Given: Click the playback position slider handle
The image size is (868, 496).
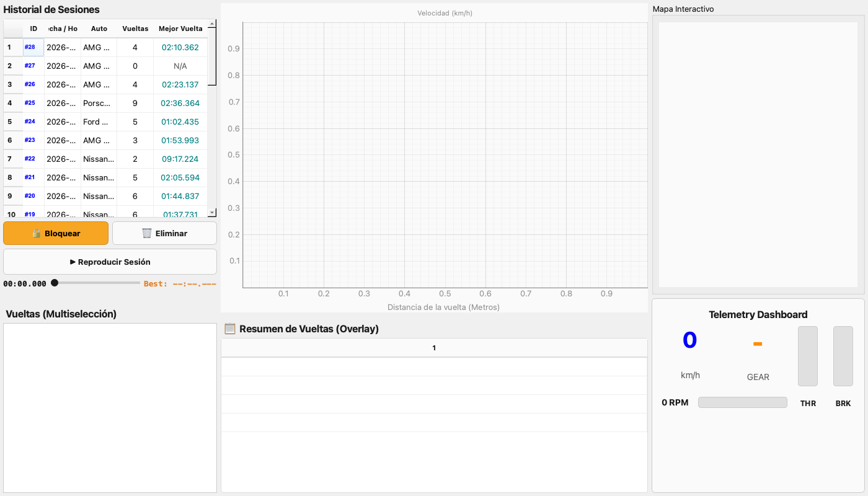Looking at the screenshot, I should 55,283.
